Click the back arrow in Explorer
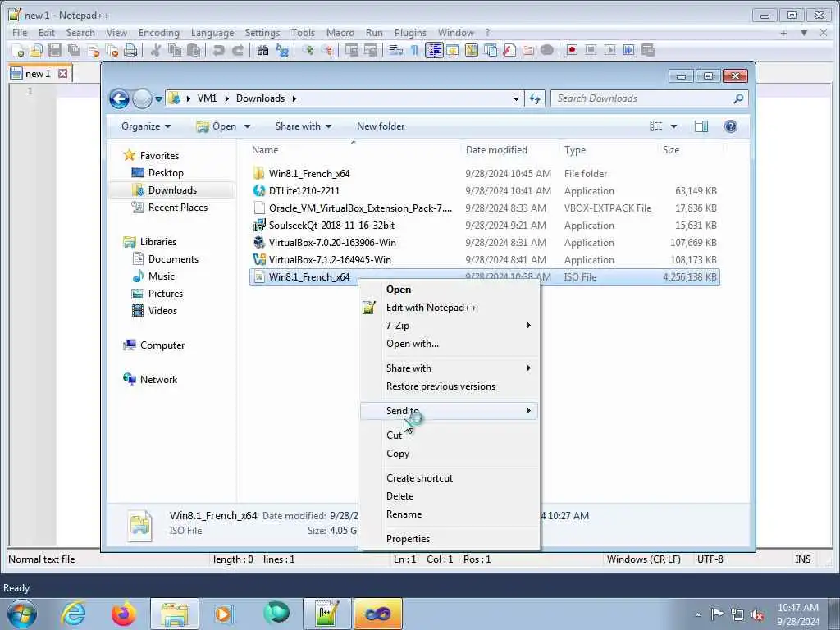Viewport: 840px width, 630px height. (x=119, y=98)
